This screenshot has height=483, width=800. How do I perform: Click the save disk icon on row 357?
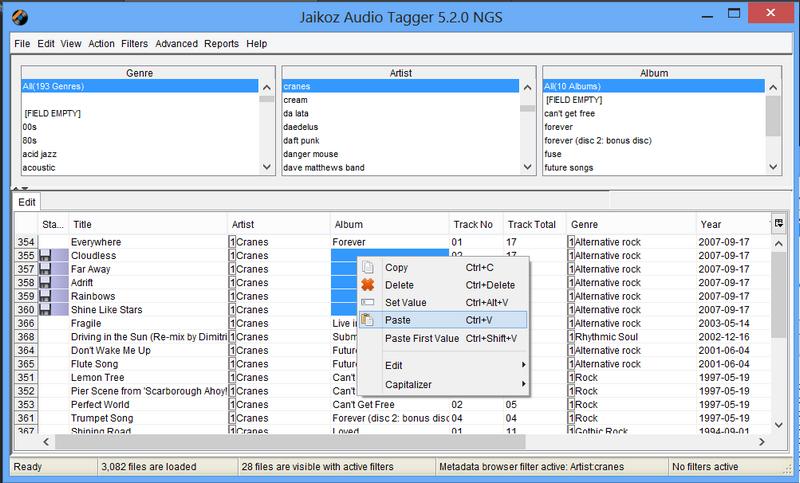coord(45,269)
